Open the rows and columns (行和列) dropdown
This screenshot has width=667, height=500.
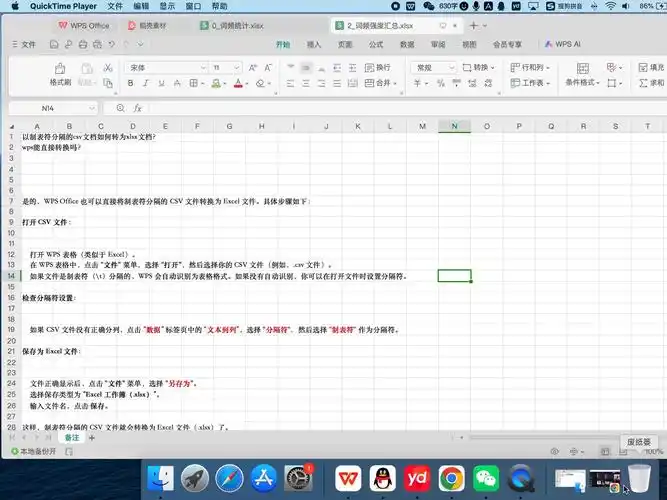pos(530,67)
